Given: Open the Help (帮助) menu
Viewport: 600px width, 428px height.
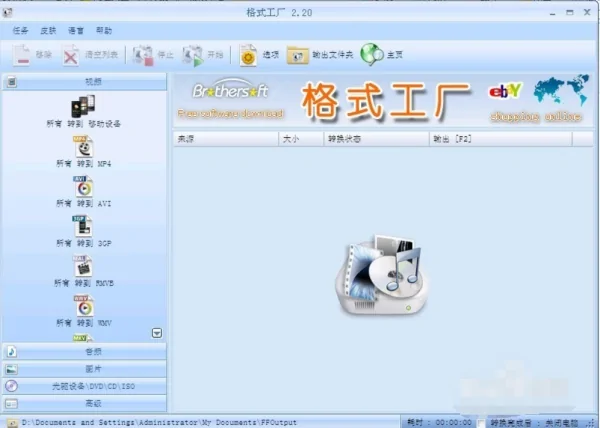Looking at the screenshot, I should [104, 31].
